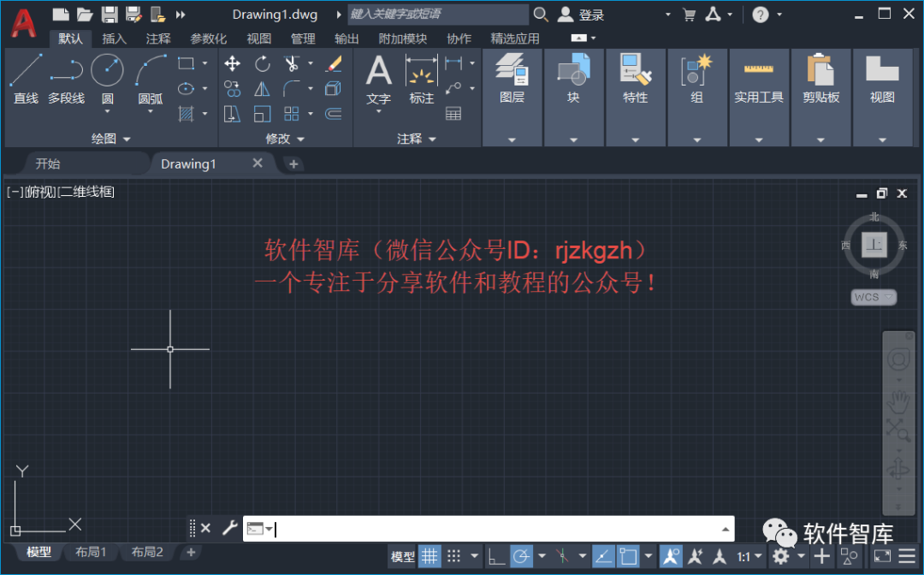Select the Leader annotation icon

click(453, 88)
